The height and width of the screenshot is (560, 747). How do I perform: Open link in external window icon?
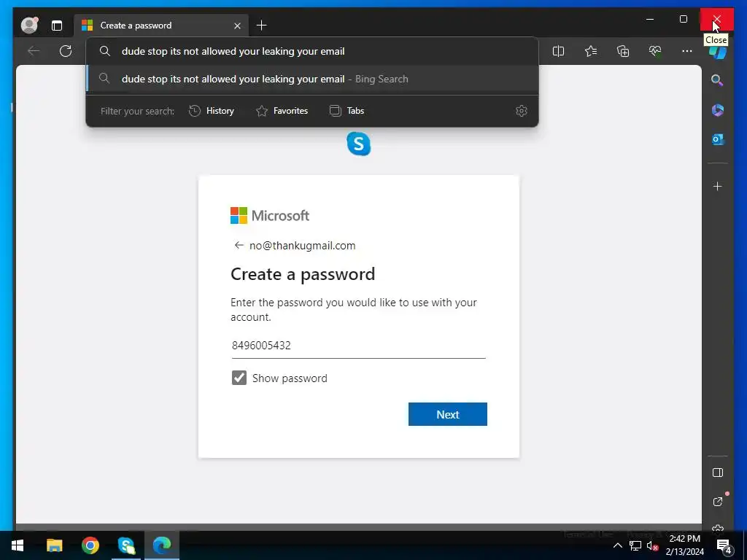pos(718,502)
